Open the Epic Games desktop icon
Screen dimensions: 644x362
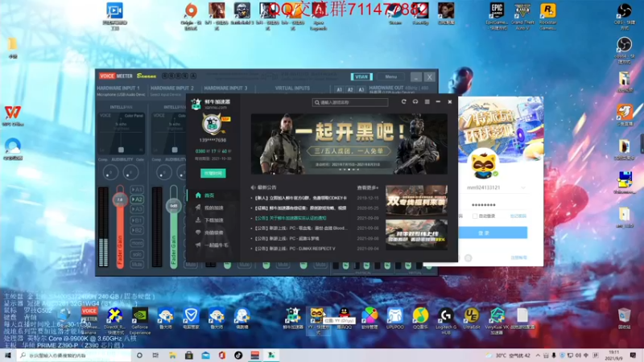tap(497, 15)
